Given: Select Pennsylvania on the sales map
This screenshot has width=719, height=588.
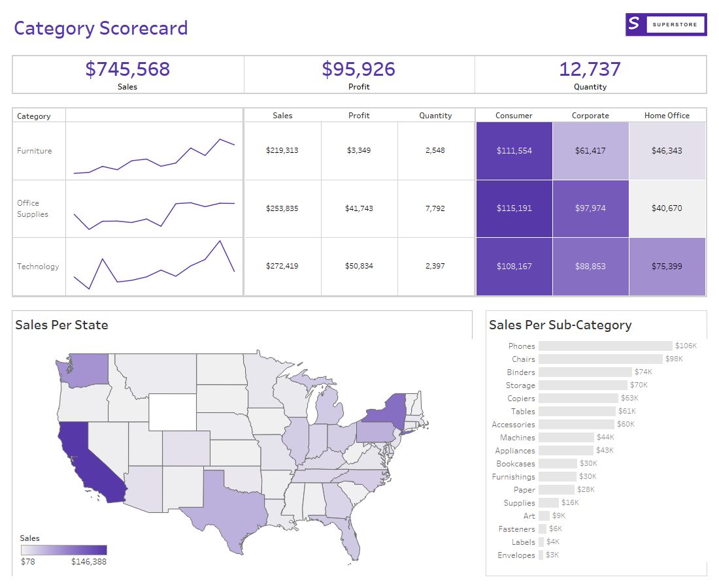Looking at the screenshot, I should click(x=375, y=432).
